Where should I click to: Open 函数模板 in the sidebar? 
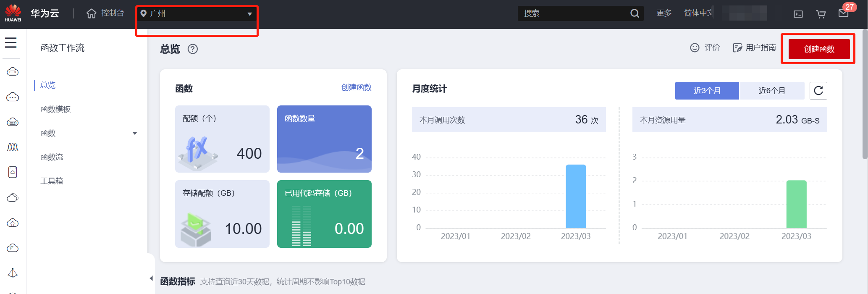tap(55, 109)
